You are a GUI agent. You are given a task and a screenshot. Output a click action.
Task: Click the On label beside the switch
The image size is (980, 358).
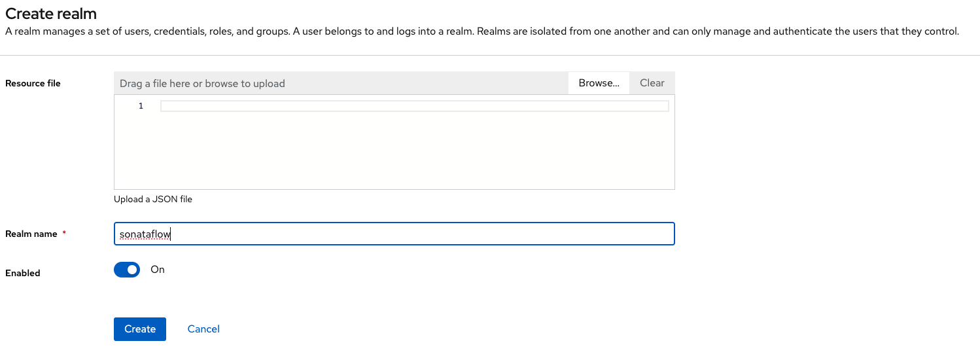point(158,270)
